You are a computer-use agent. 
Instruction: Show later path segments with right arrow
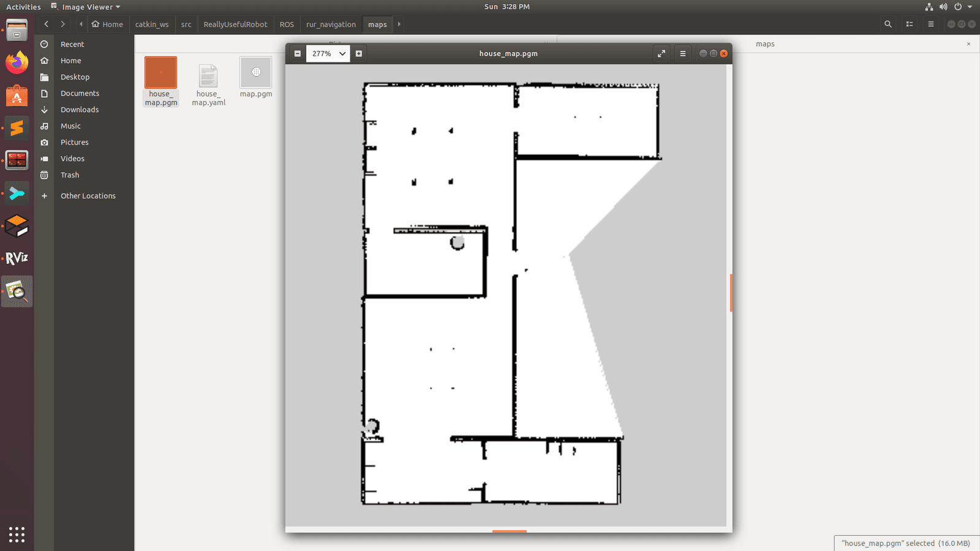click(399, 24)
